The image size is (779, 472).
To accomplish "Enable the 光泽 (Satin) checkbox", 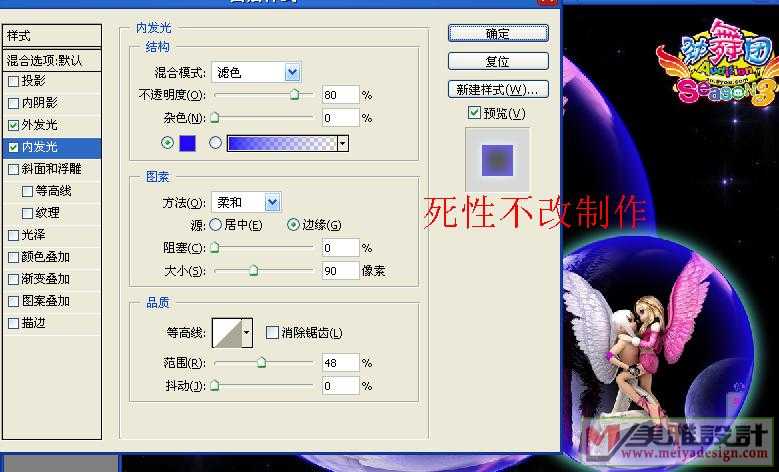I will click(13, 236).
